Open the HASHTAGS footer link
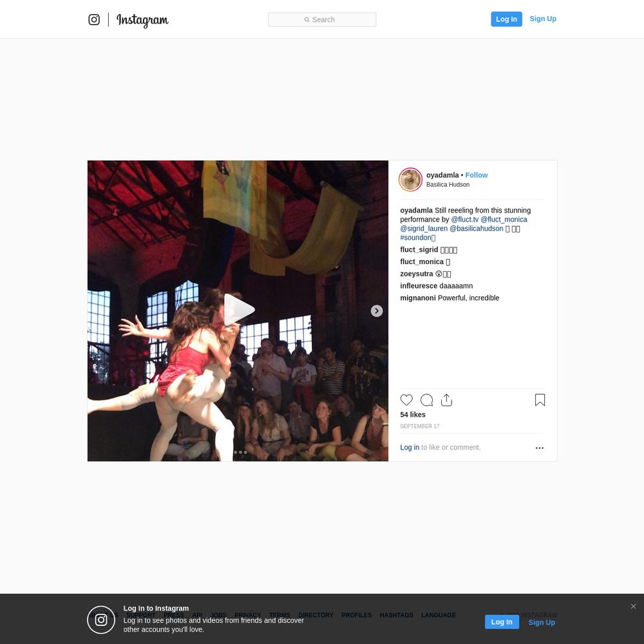Image resolution: width=644 pixels, height=644 pixels. [396, 615]
